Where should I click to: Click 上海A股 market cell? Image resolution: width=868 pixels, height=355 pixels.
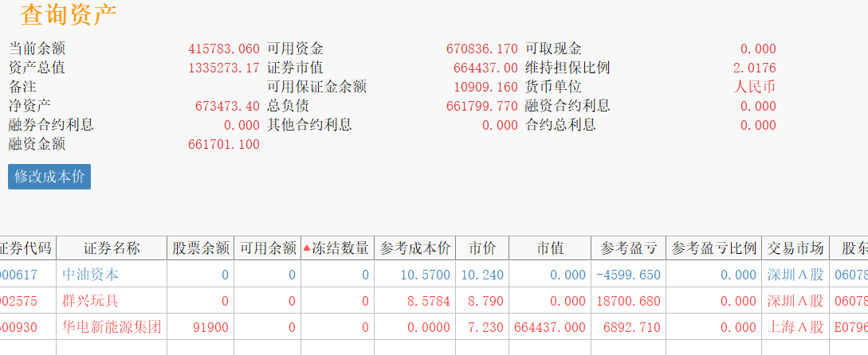click(x=795, y=327)
